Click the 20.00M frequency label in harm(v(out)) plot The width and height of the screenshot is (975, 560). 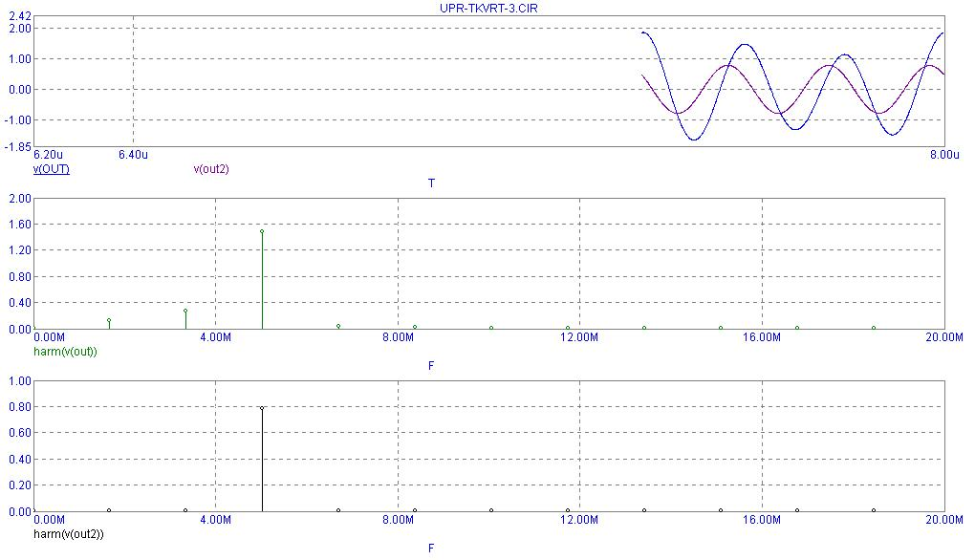pos(943,337)
